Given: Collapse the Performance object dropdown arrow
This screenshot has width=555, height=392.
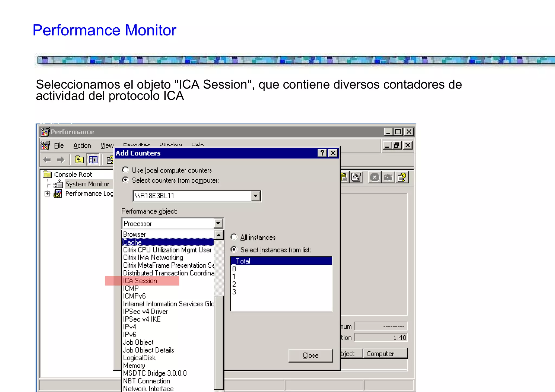Looking at the screenshot, I should coord(218,223).
